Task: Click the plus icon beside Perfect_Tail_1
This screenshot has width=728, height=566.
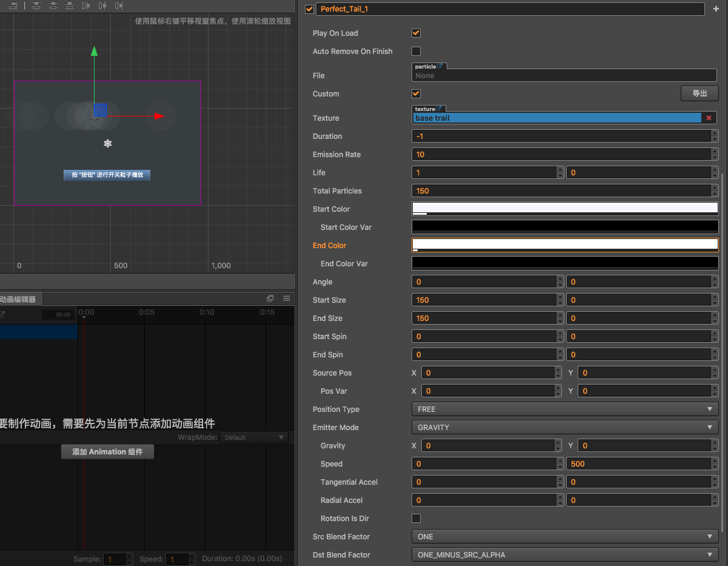Action: tap(715, 9)
